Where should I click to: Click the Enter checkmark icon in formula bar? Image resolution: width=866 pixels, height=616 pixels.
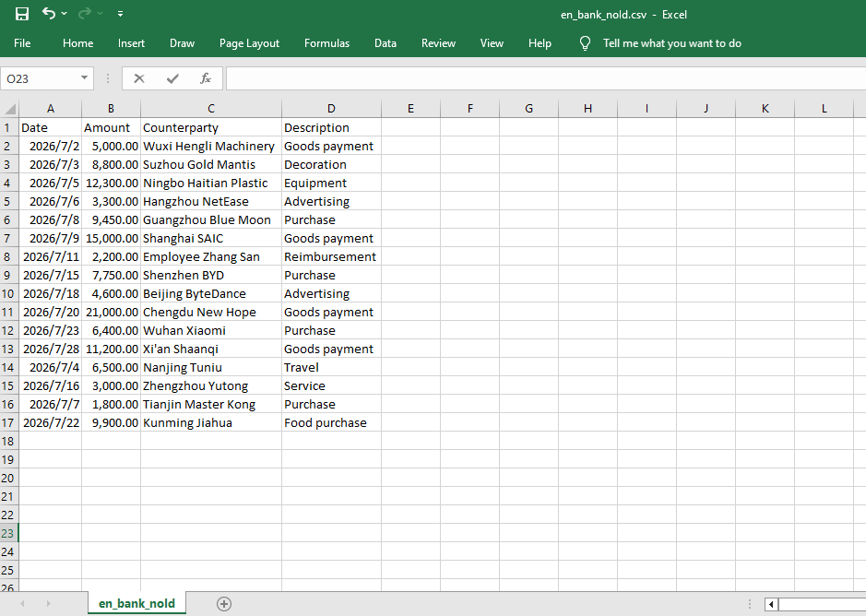172,78
